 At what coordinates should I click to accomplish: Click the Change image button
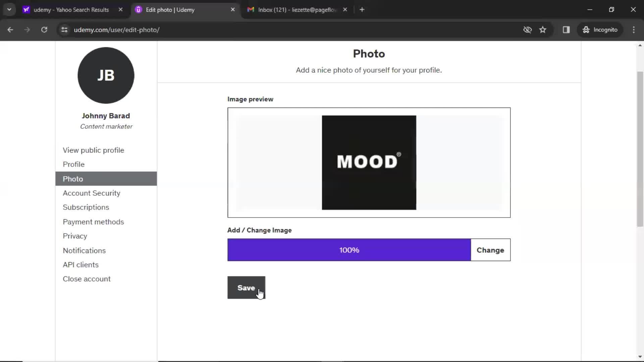coord(490,250)
